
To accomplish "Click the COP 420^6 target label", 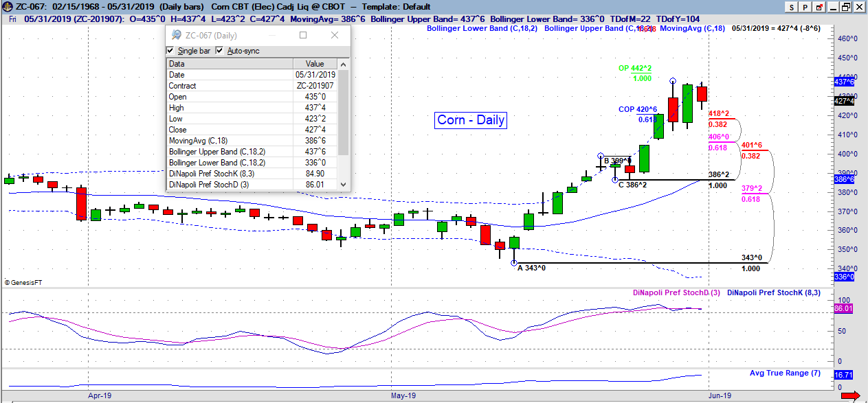I will click(637, 109).
